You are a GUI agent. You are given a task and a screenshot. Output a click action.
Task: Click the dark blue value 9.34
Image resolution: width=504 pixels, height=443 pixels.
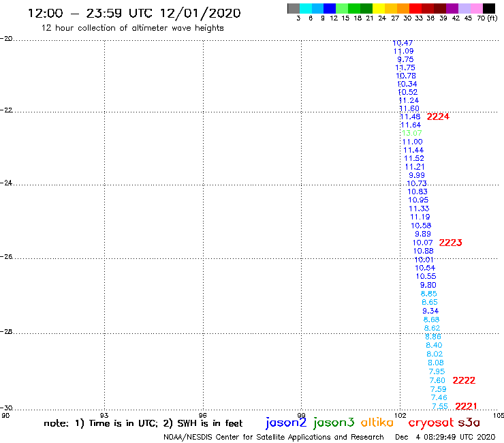click(430, 311)
